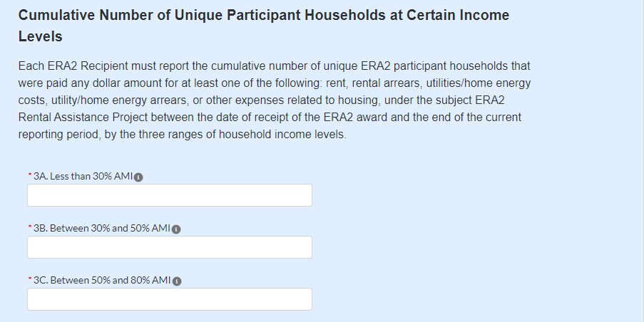
Task: Click the '3B. Between 30% and 50% AMI' label
Action: (102, 229)
